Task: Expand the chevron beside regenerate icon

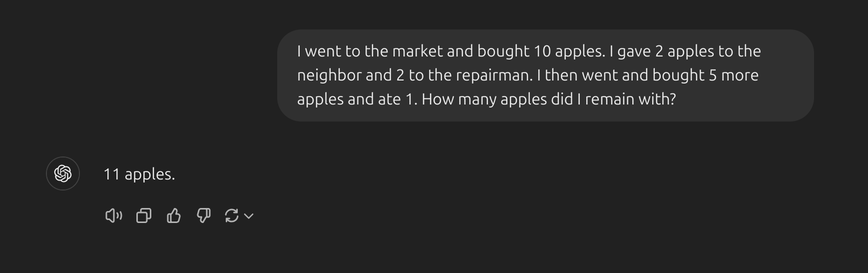Action: [249, 216]
